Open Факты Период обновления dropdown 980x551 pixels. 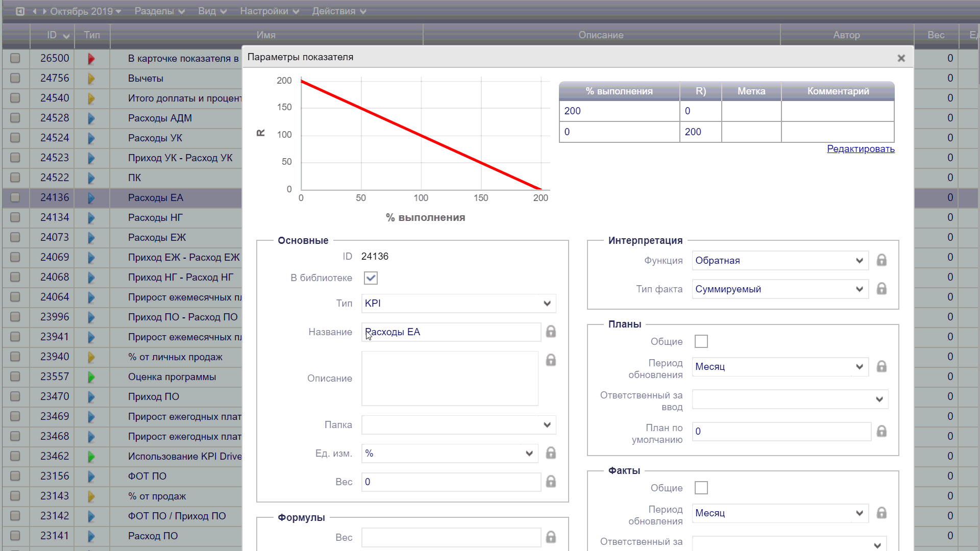coord(780,513)
